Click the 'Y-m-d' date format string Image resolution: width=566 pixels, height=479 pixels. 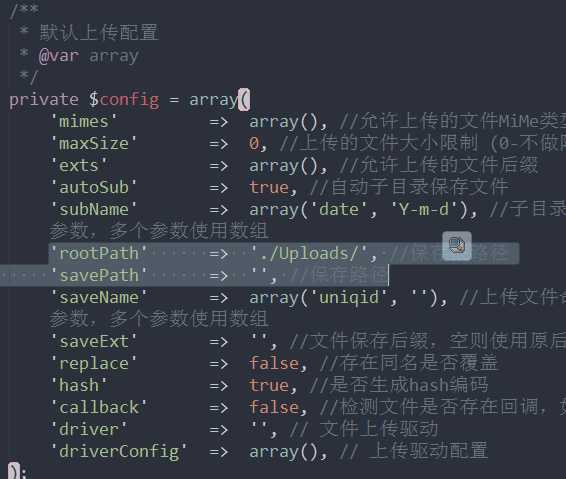point(424,210)
